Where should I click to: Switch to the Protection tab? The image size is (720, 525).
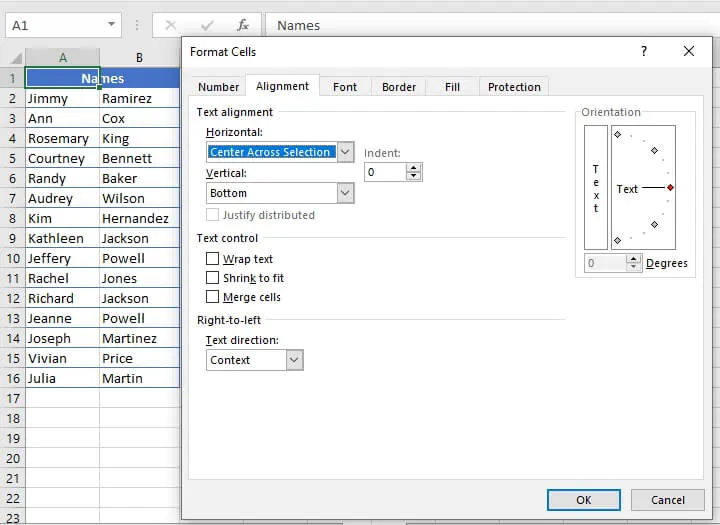point(514,87)
